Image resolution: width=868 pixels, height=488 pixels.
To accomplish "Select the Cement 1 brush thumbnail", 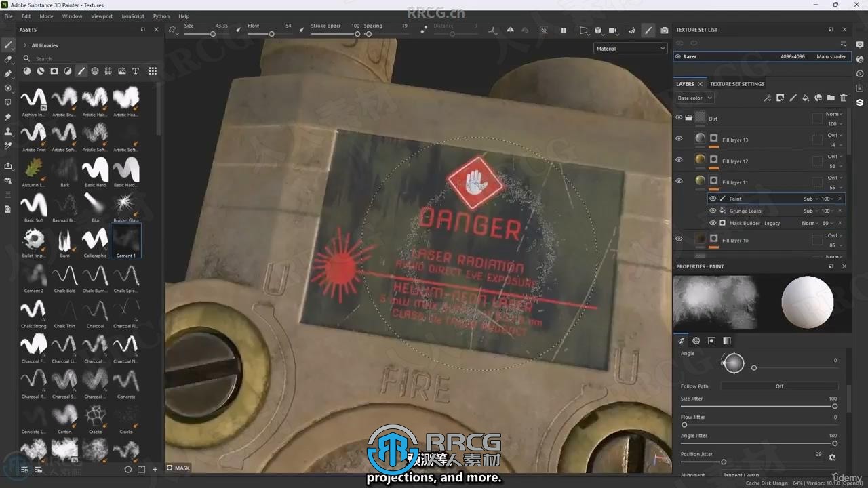I will coord(125,241).
